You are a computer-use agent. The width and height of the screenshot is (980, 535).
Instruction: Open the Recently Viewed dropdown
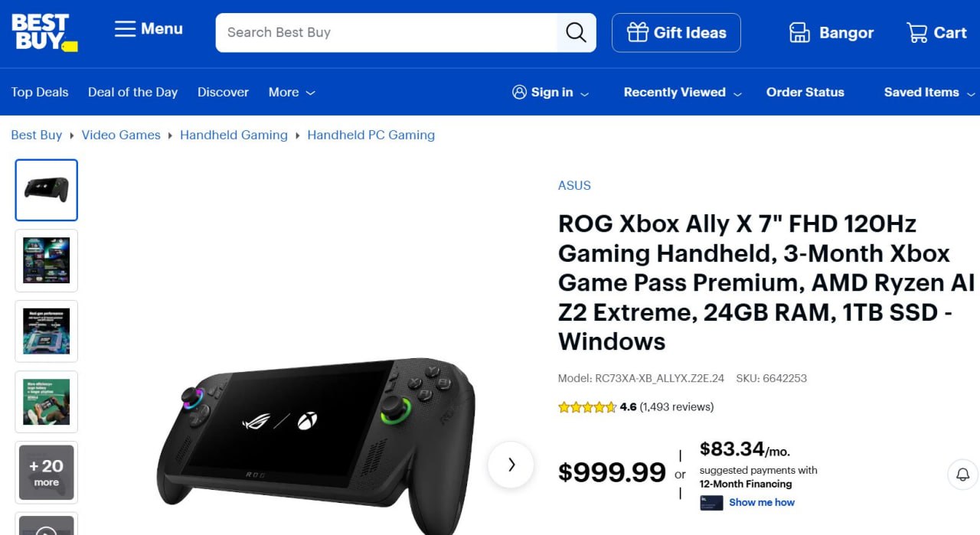tap(681, 92)
